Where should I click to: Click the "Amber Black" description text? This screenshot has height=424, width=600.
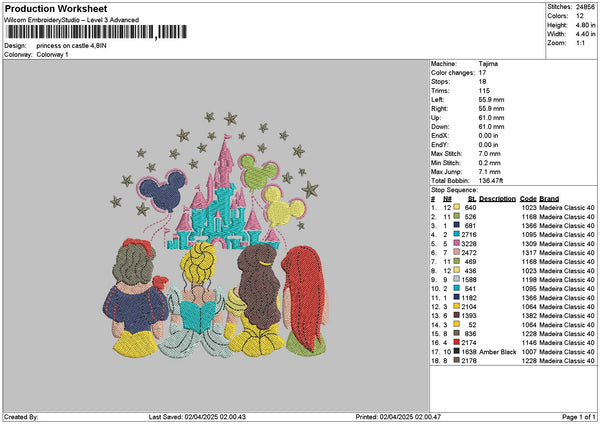[x=497, y=352]
